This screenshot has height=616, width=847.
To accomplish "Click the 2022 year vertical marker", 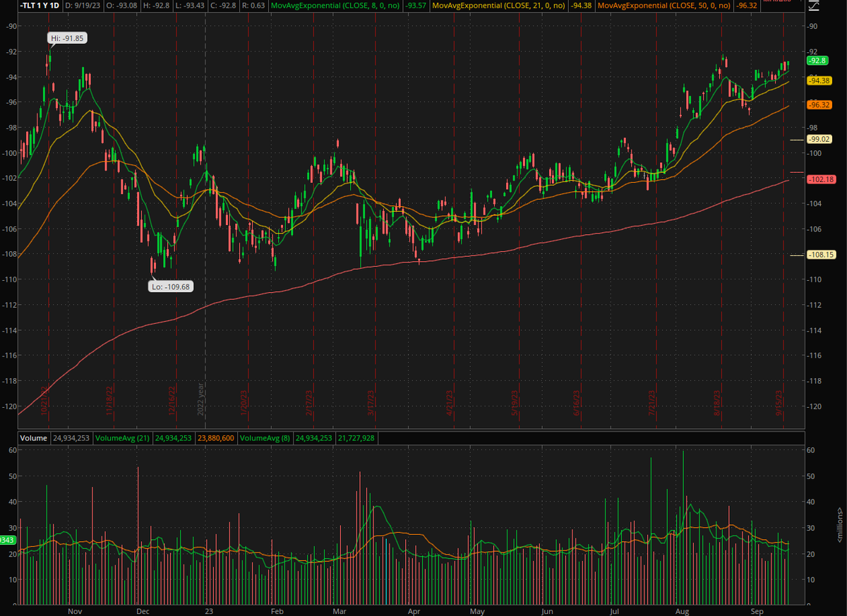I will click(x=201, y=399).
